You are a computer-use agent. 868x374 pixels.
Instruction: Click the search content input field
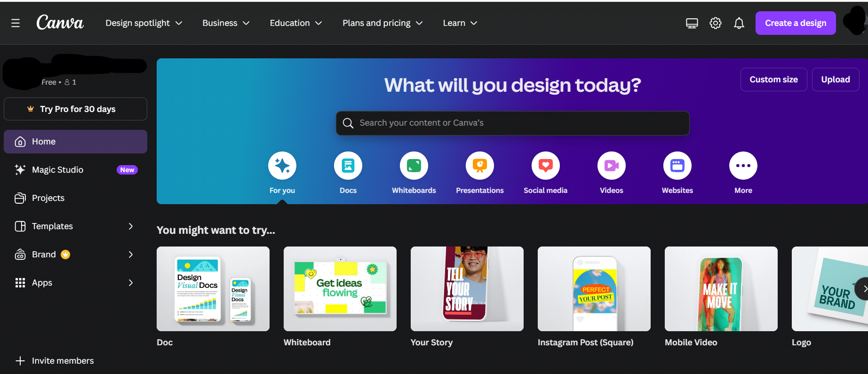point(513,123)
